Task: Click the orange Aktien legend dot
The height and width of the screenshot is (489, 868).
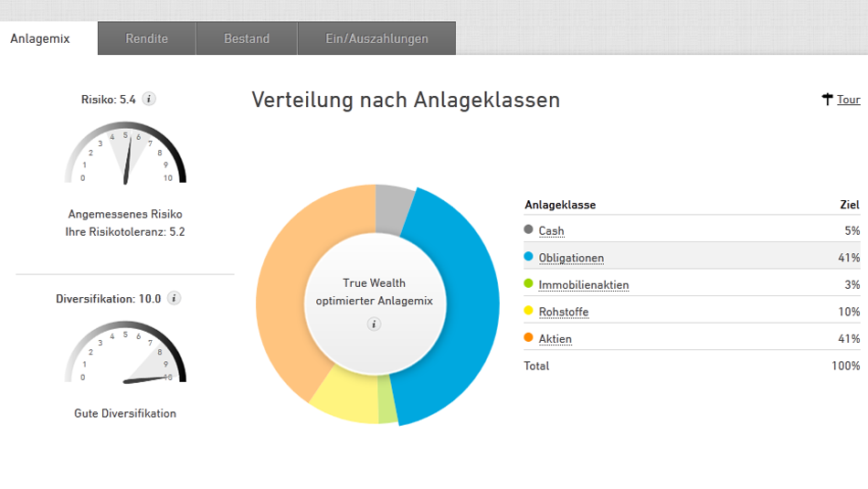Action: coord(528,337)
